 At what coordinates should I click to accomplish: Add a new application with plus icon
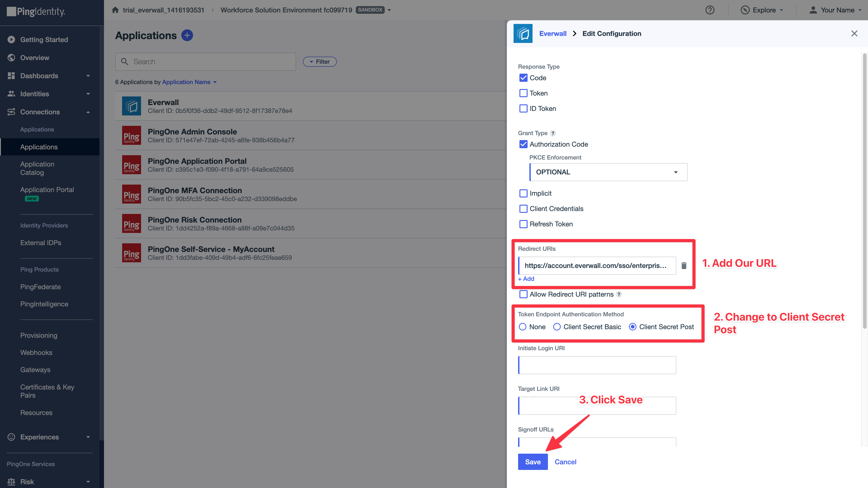187,35
